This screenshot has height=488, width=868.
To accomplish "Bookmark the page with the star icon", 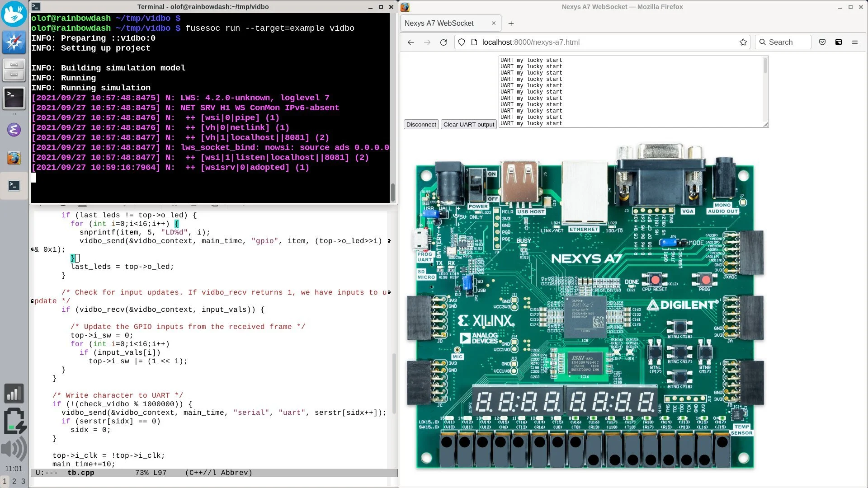I will pos(743,42).
